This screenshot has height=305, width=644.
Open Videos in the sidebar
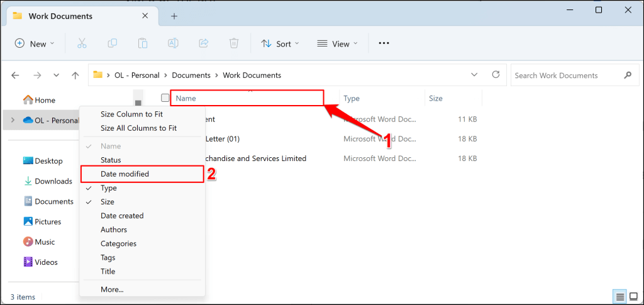[40, 262]
